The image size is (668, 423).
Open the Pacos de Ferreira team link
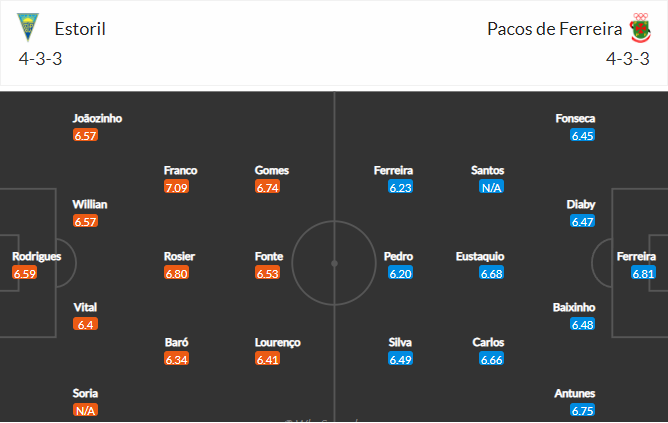coord(554,29)
